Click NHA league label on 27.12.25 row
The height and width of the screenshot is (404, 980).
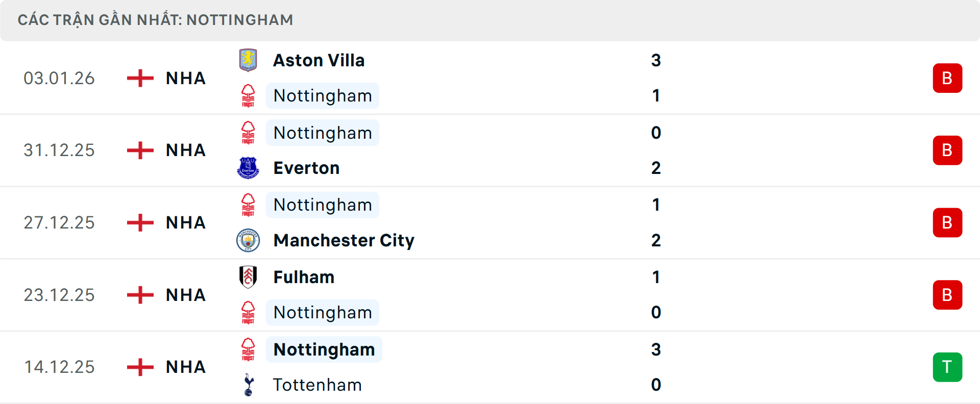186,222
